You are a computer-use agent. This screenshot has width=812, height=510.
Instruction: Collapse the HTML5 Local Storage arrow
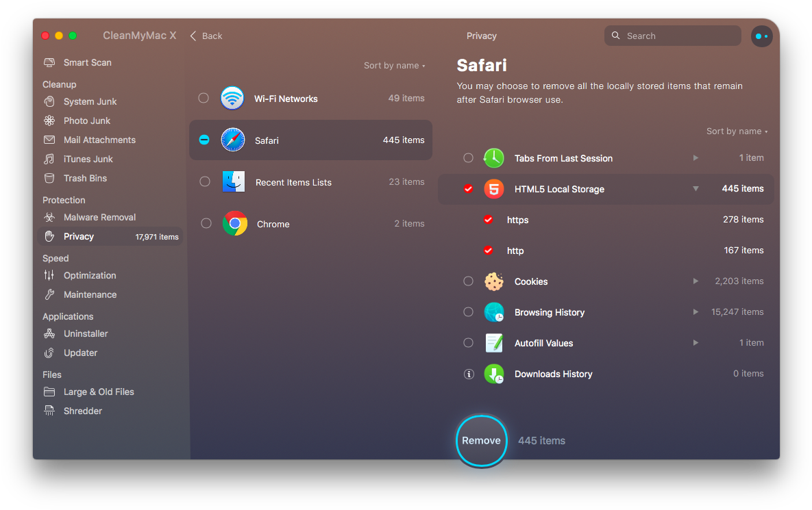point(696,189)
